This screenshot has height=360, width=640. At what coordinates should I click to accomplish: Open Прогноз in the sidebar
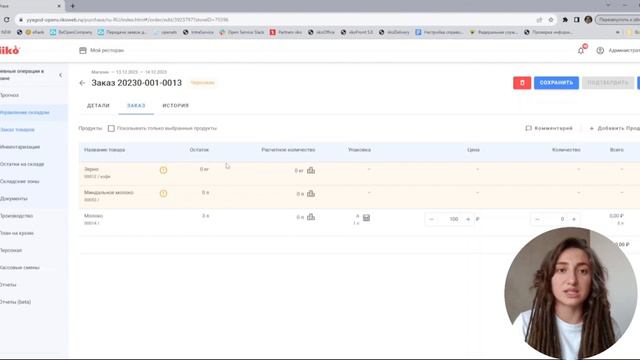(x=9, y=95)
